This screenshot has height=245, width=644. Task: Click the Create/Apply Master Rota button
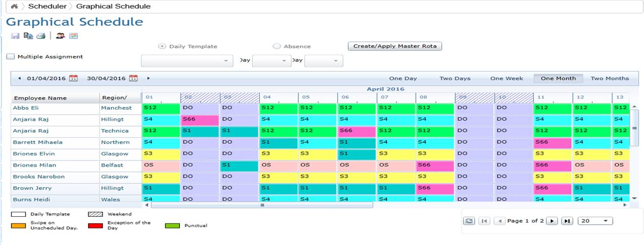click(x=395, y=46)
